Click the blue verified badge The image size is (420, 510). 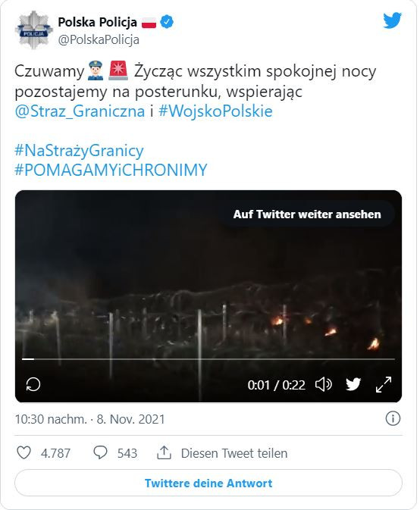pyautogui.click(x=167, y=22)
